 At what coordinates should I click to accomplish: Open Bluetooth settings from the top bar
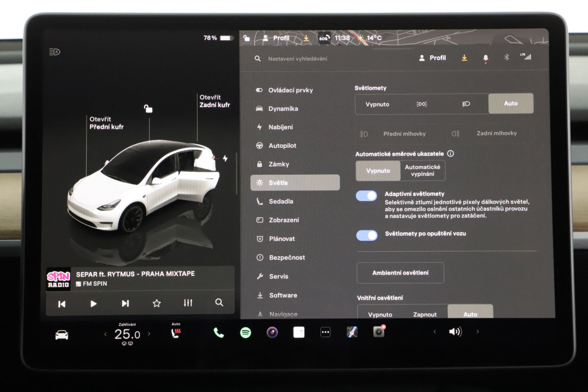pyautogui.click(x=506, y=57)
